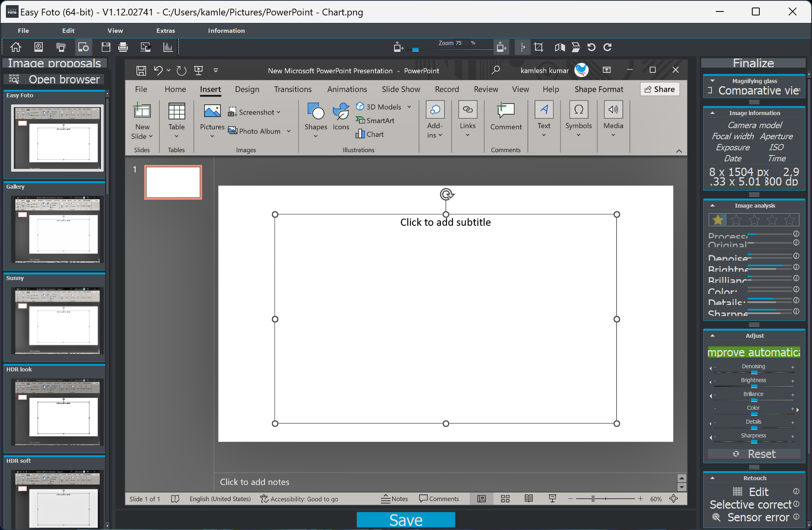Screen dimensions: 812x530
Task: Click the blue Save button
Action: (406, 520)
